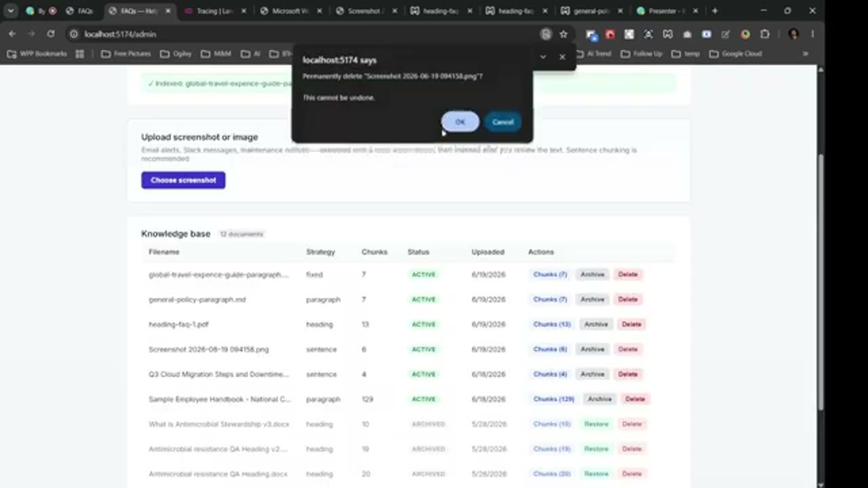Open a new tab with the plus icon
Image resolution: width=868 pixels, height=488 pixels.
714,11
